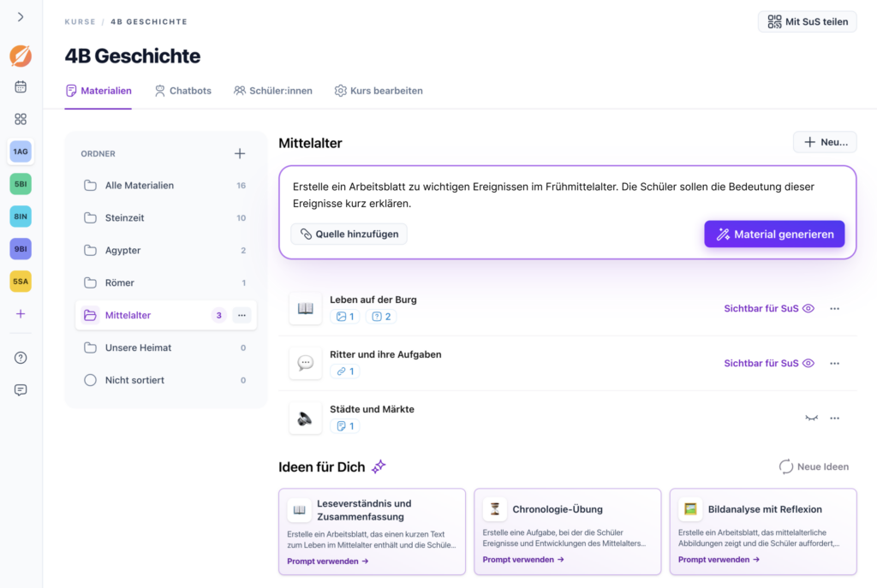This screenshot has width=877, height=588.
Task: Select the Mittelalter folder
Action: tap(165, 315)
